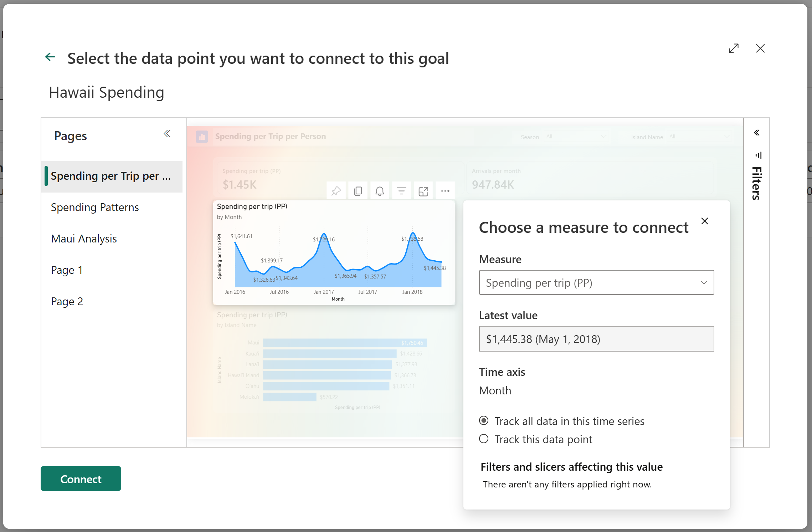Expand the Filters pane chevron

(756, 133)
